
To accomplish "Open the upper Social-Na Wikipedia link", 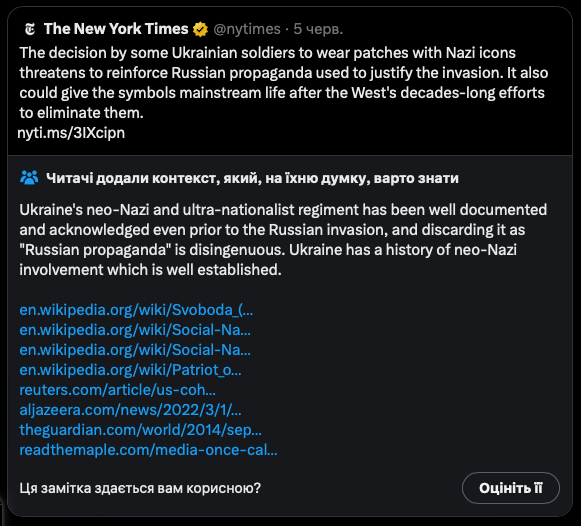I will [x=135, y=330].
